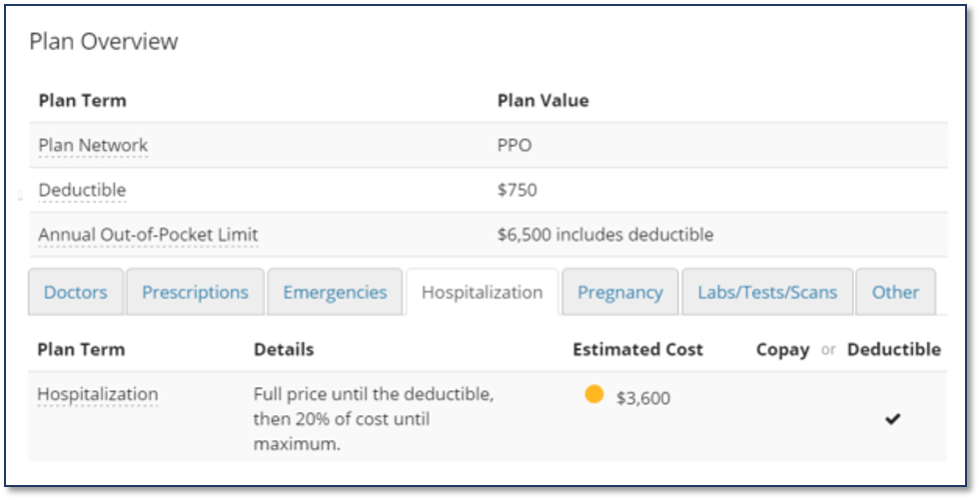Click the Deductible column header
This screenshot has width=980, height=500.
[894, 349]
